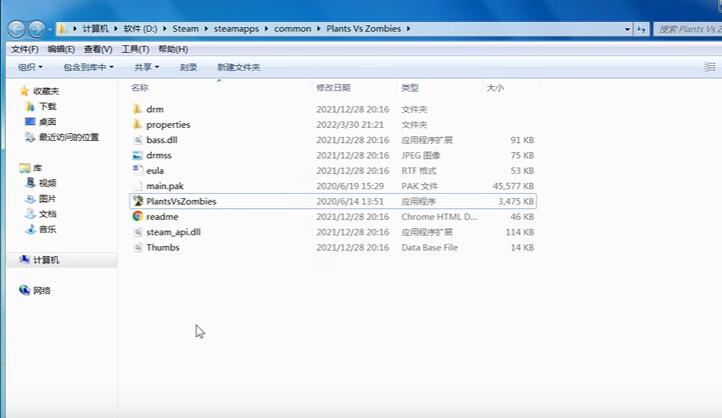Click the size value 3,475 KB

click(516, 201)
